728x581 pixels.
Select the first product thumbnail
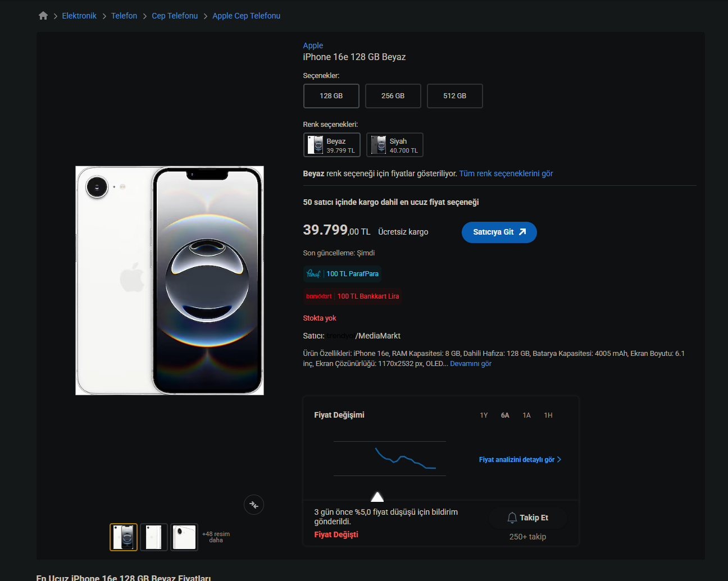pos(124,537)
